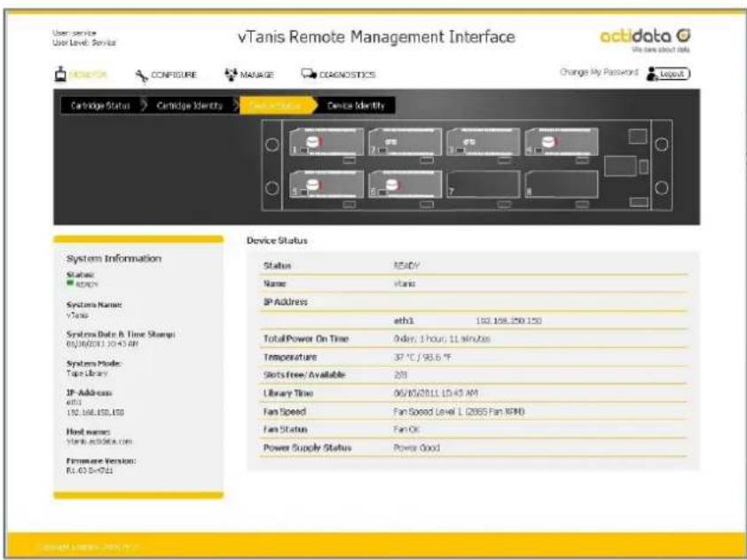Click the Monitor computer icon

pyautogui.click(x=60, y=75)
